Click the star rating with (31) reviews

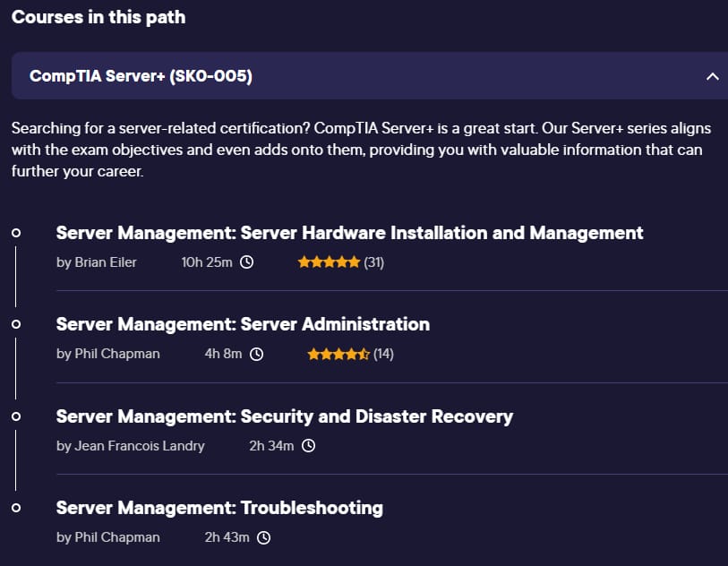pos(329,262)
